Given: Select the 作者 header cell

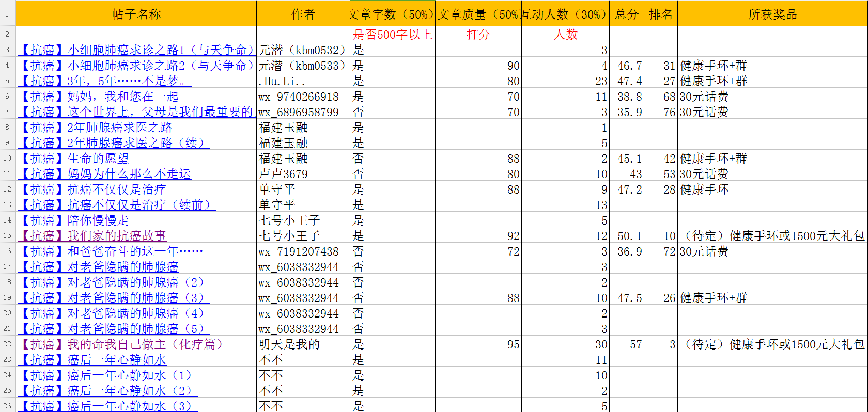Looking at the screenshot, I should pos(303,14).
